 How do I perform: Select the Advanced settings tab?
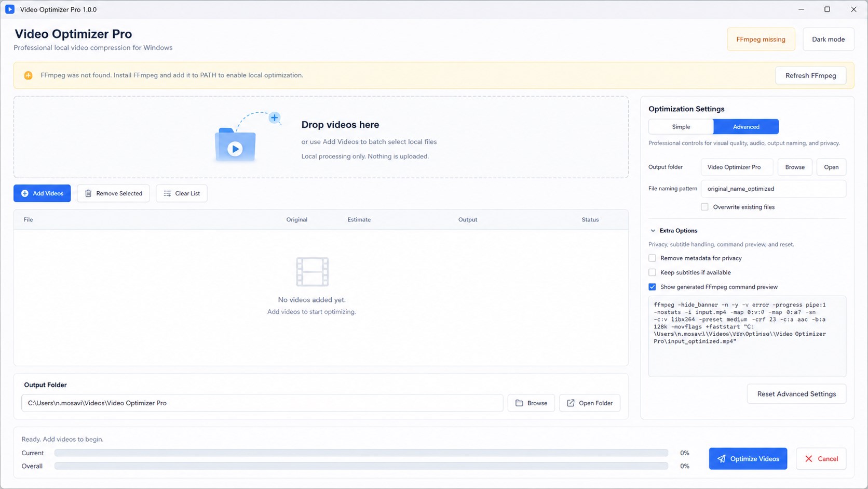tap(746, 127)
